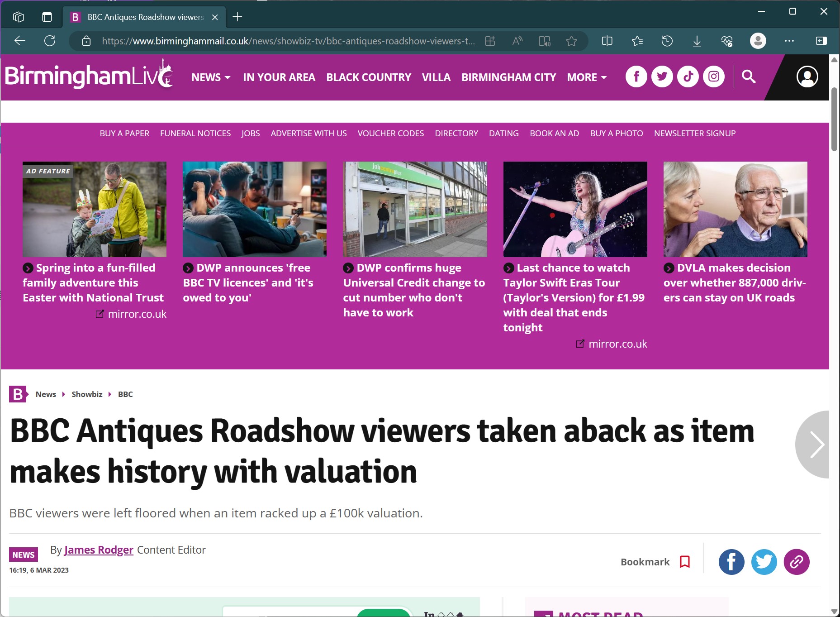Click BOOK AN AD link
The height and width of the screenshot is (617, 840).
(555, 134)
